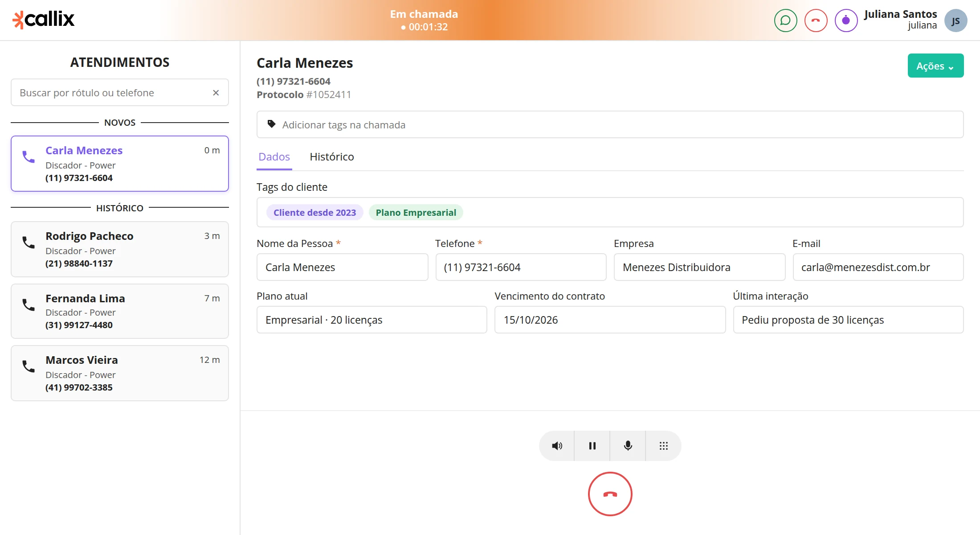Viewport: 980px width, 535px height.
Task: Click the Plano atual field
Action: [372, 320]
